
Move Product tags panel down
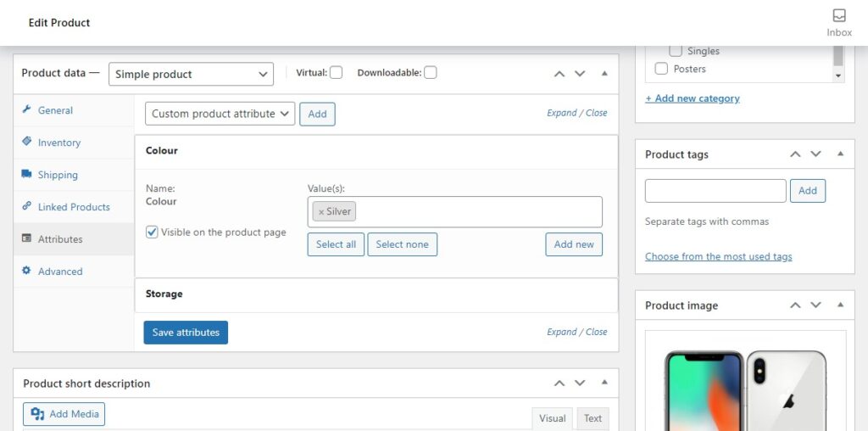[815, 154]
